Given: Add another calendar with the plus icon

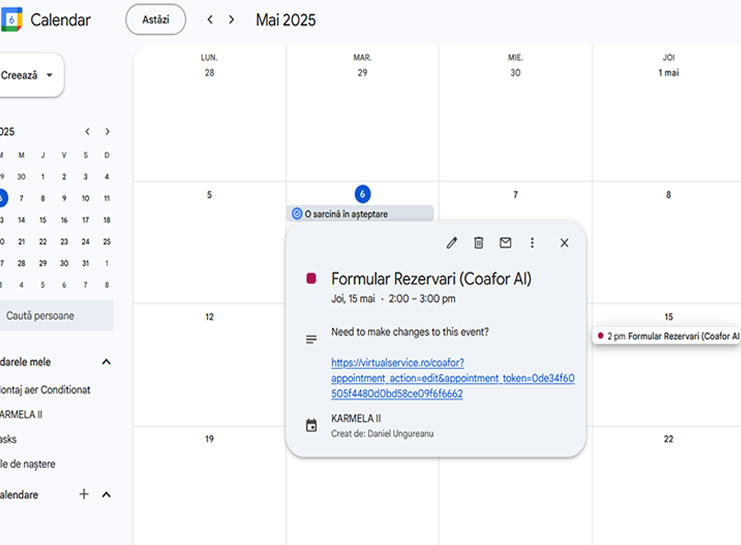Looking at the screenshot, I should tap(84, 494).
